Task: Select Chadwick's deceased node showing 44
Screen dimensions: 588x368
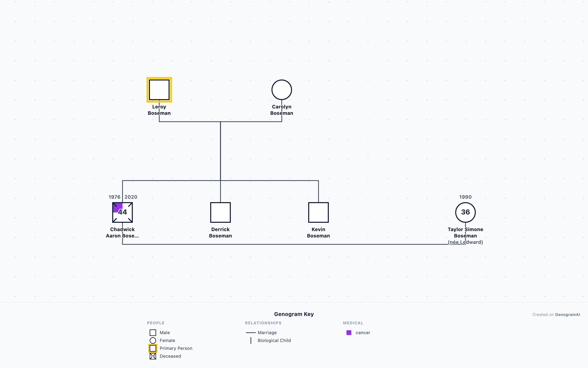Action: pos(122,212)
